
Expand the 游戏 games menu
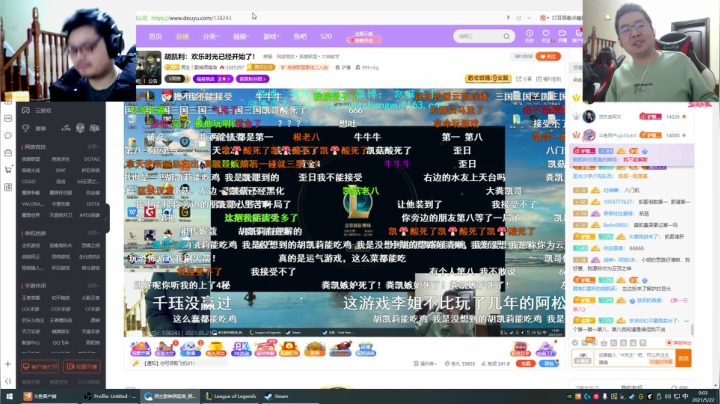pos(270,36)
